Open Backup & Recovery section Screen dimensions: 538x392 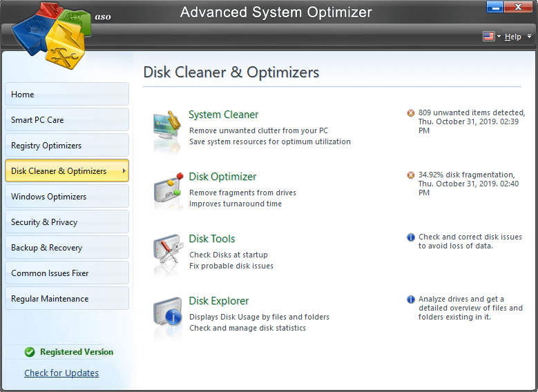coord(67,247)
